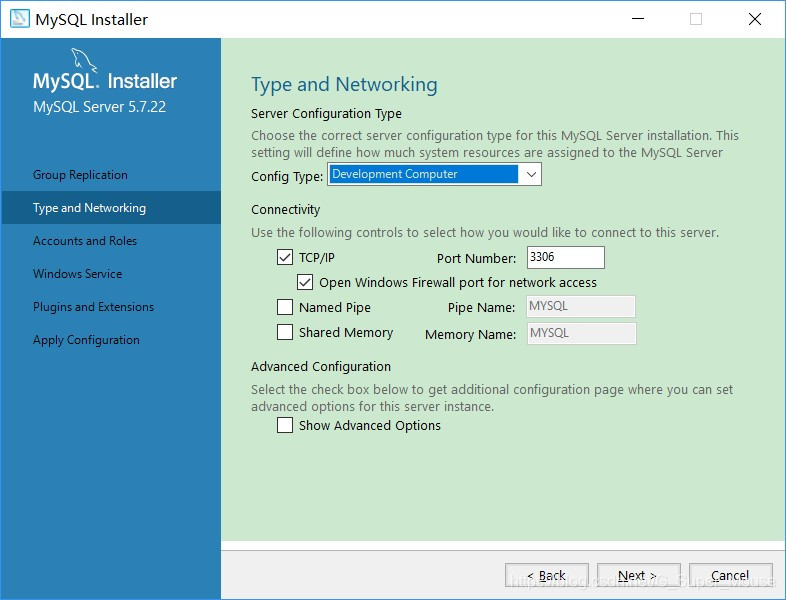
Task: Go to Group Replication step
Action: pos(80,175)
